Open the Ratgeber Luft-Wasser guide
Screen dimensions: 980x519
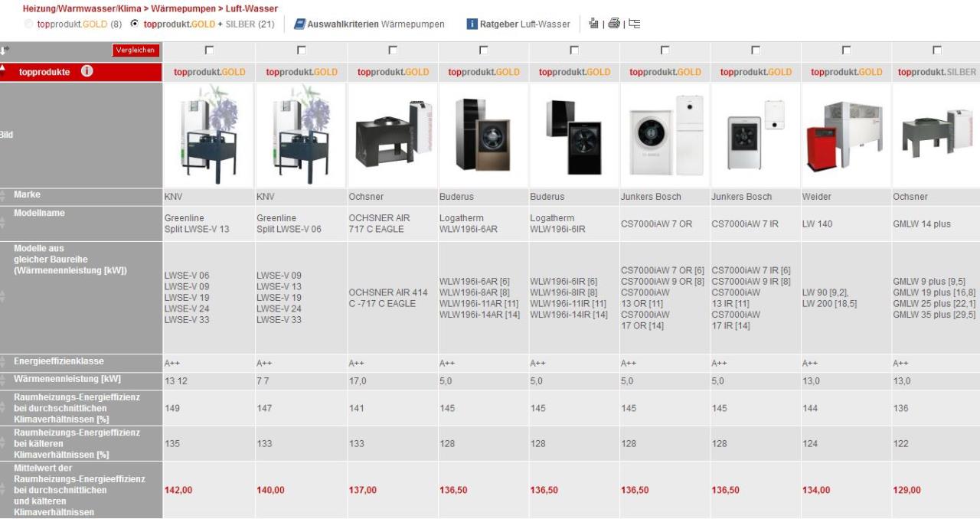pos(518,24)
